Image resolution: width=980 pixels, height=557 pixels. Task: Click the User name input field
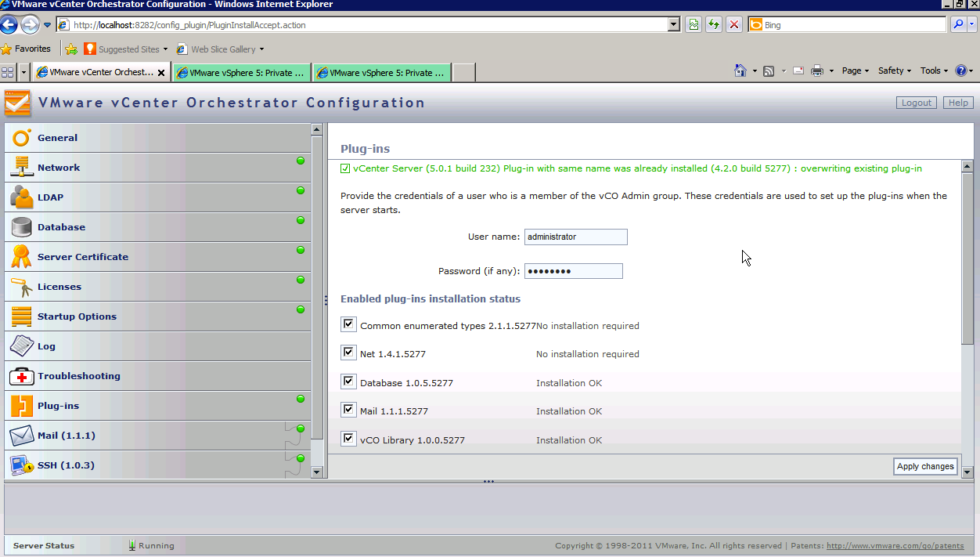(575, 237)
